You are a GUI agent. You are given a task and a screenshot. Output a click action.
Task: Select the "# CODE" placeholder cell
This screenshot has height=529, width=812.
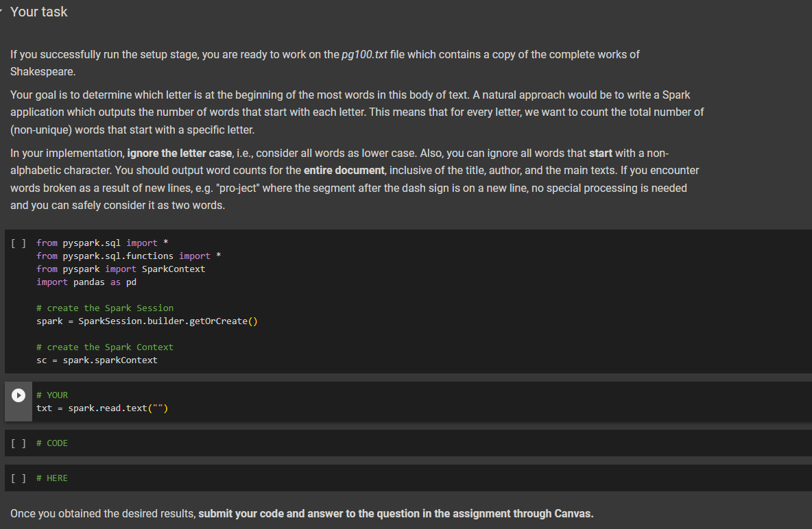point(51,443)
